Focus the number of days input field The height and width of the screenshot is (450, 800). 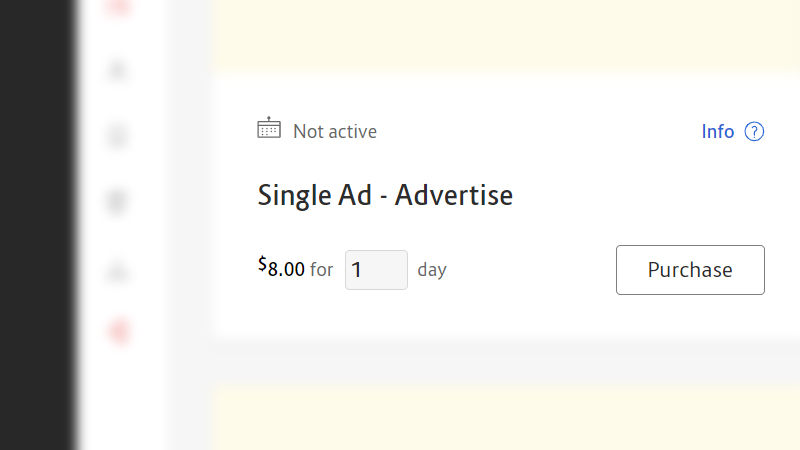[x=376, y=270]
